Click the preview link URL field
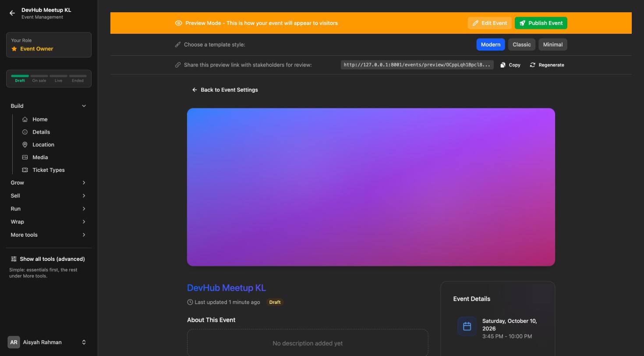 [417, 65]
